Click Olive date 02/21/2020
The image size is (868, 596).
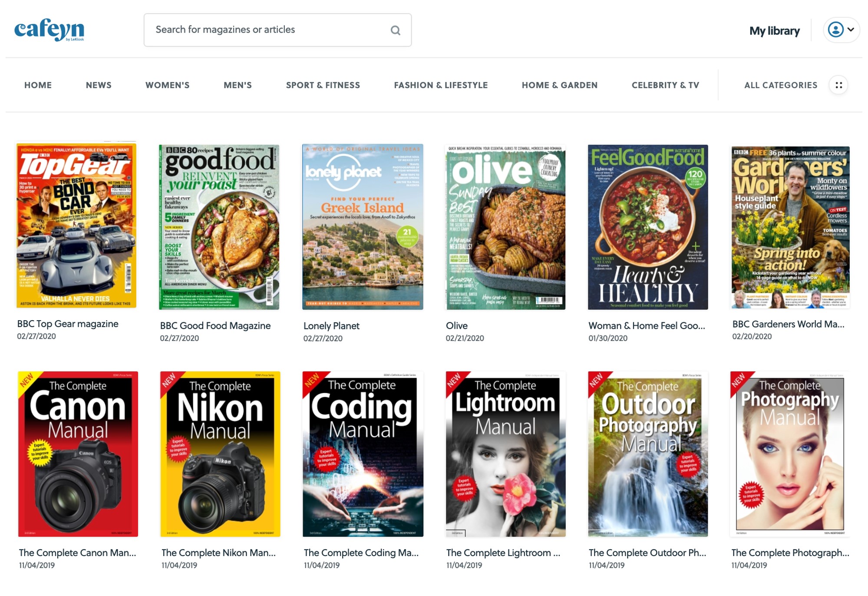coord(465,338)
